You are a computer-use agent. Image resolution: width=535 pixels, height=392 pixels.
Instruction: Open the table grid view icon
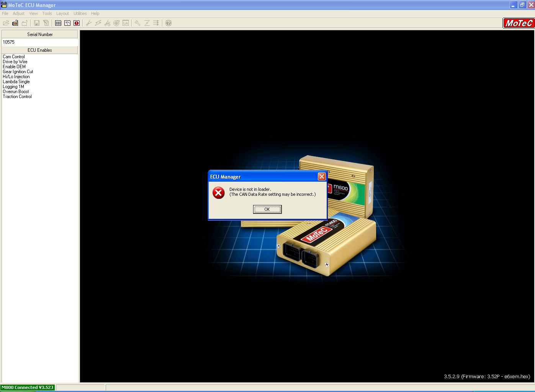point(58,23)
